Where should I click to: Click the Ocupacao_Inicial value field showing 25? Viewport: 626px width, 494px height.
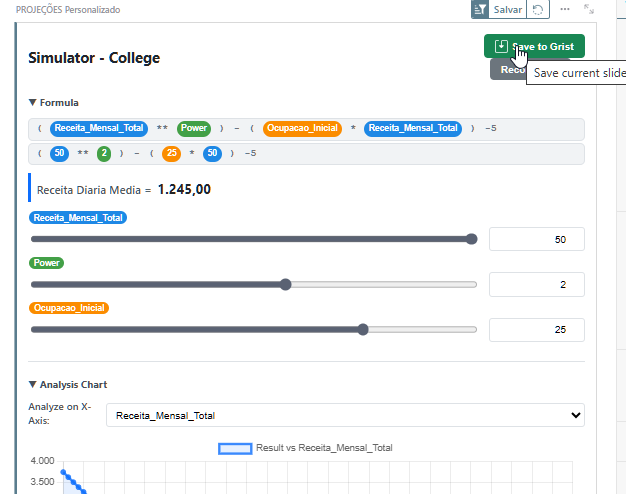(x=536, y=330)
